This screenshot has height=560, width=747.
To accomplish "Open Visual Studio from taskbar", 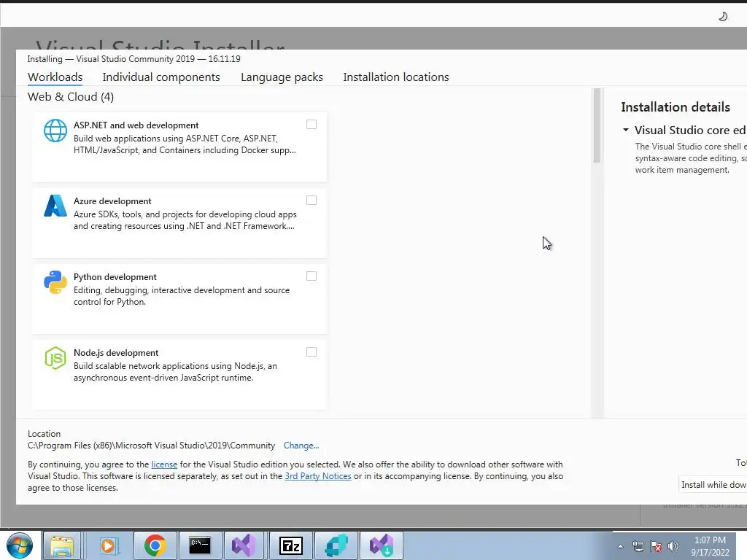I will tap(244, 545).
